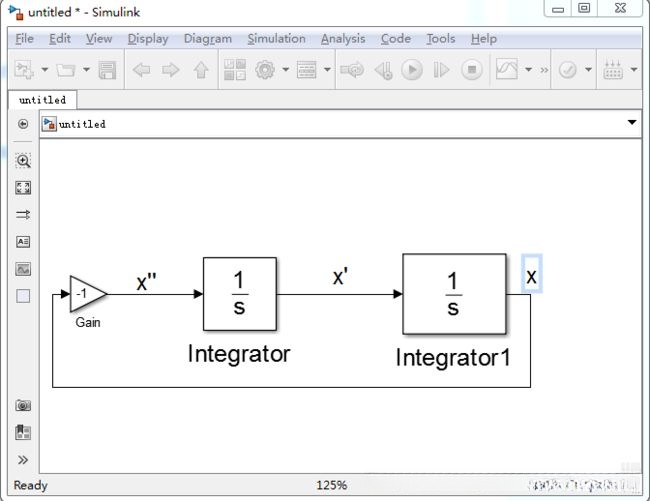Show more toolbar items via the chevron

click(544, 70)
